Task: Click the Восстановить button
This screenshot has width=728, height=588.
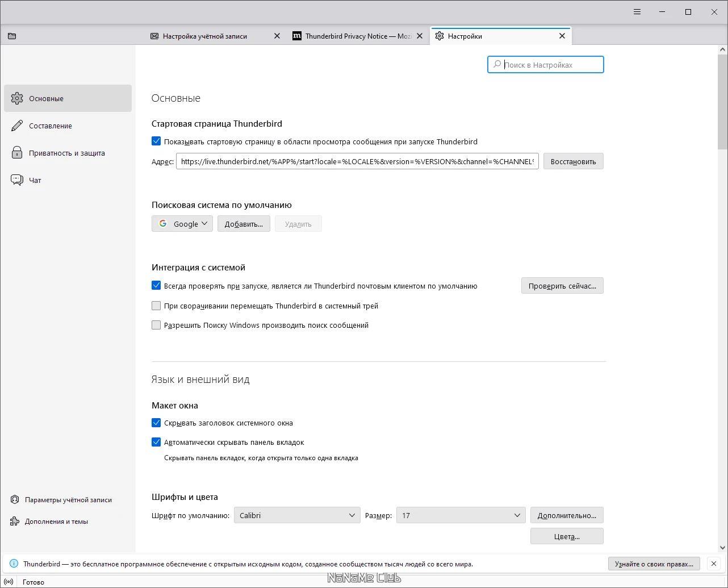Action: coord(573,161)
